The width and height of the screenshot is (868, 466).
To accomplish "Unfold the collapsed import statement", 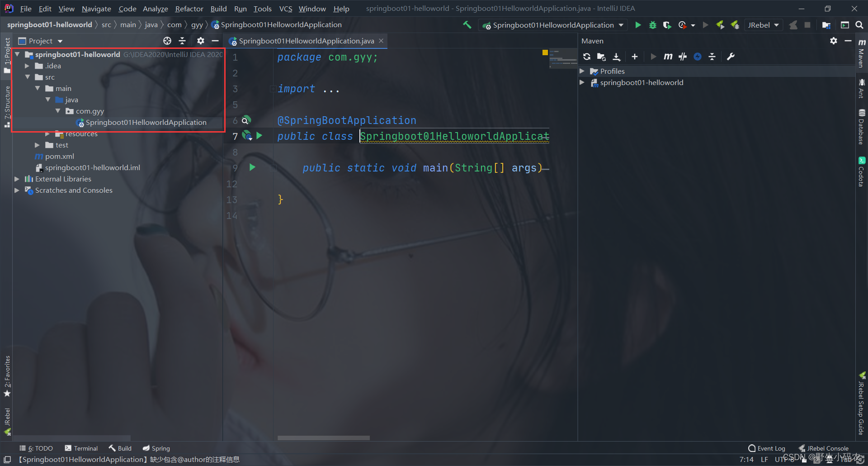I will (x=273, y=89).
